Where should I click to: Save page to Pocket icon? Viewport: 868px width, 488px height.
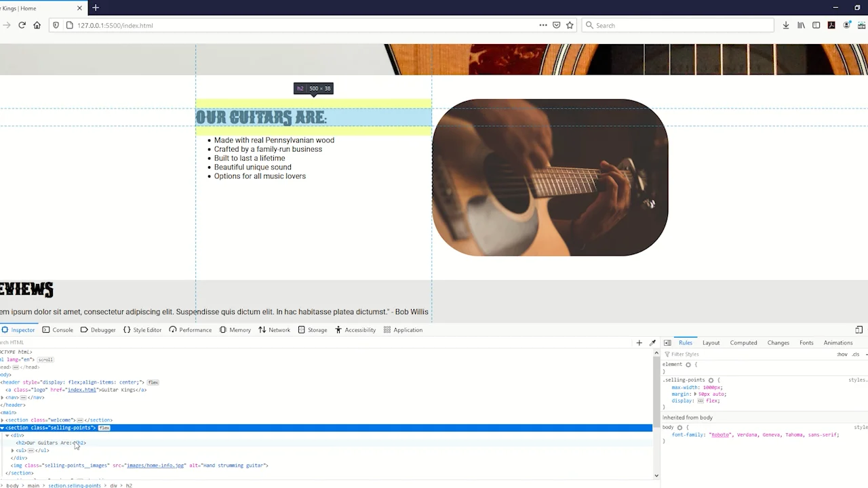point(556,25)
